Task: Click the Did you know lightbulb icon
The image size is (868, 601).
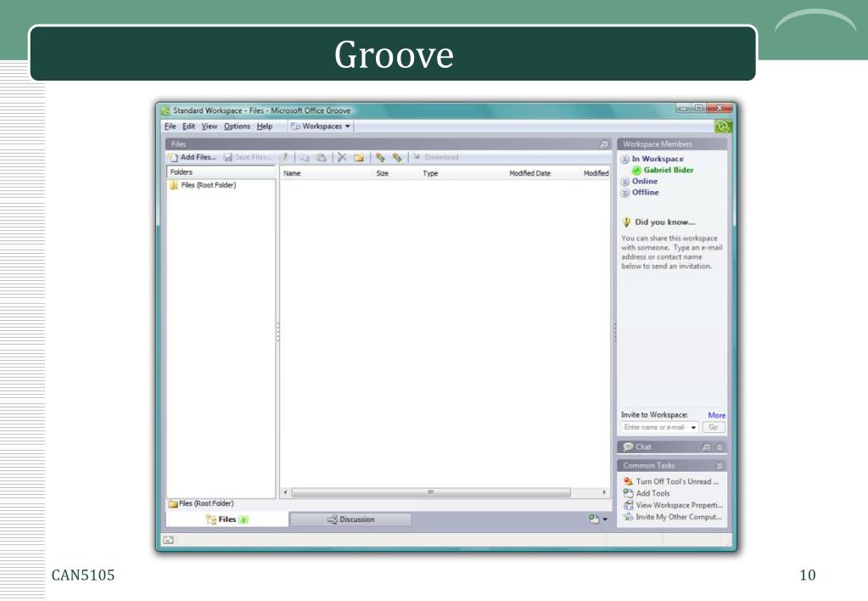Action: [x=627, y=222]
